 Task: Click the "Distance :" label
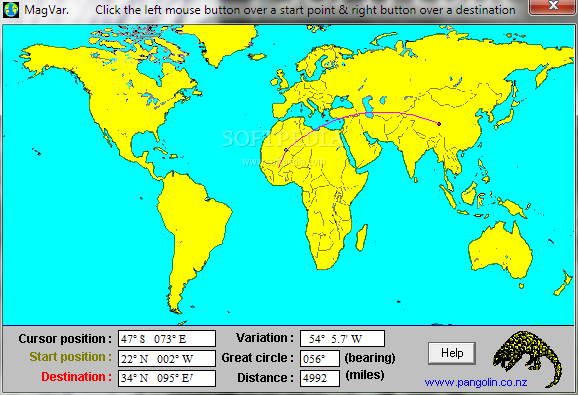click(265, 378)
